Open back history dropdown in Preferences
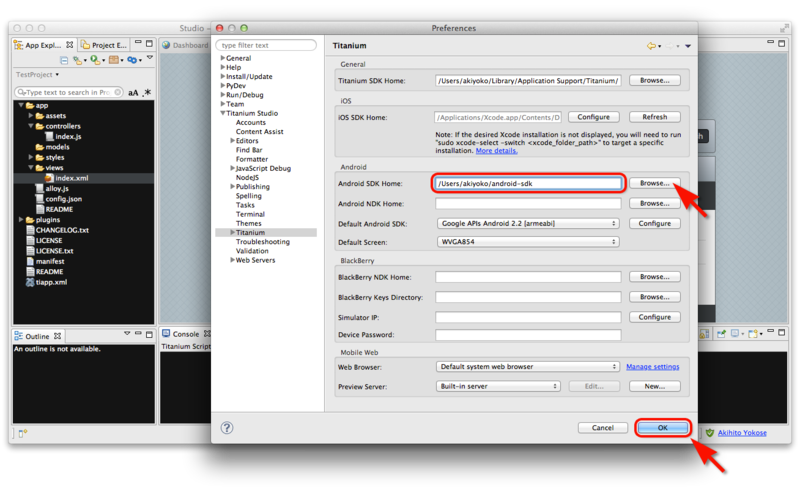Viewport: 800px width, 492px height. point(660,46)
